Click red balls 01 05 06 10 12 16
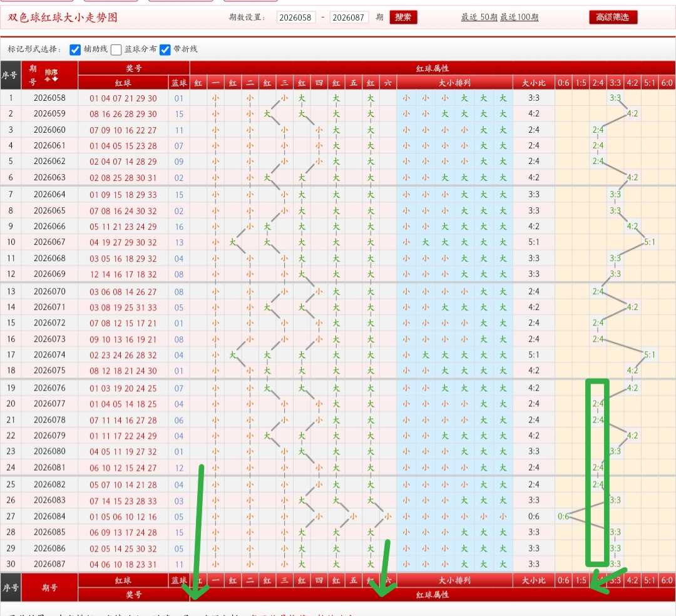Screen dimensions: 676x616 (x=123, y=517)
